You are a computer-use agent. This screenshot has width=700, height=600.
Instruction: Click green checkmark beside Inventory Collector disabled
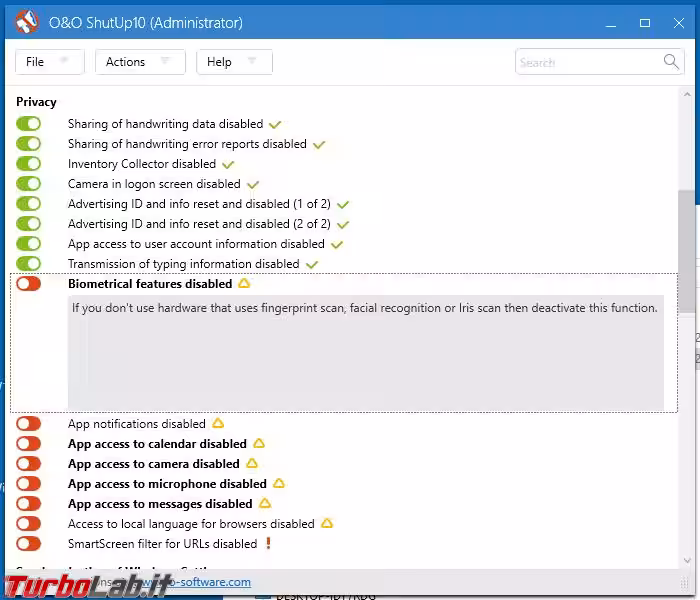[x=228, y=164]
